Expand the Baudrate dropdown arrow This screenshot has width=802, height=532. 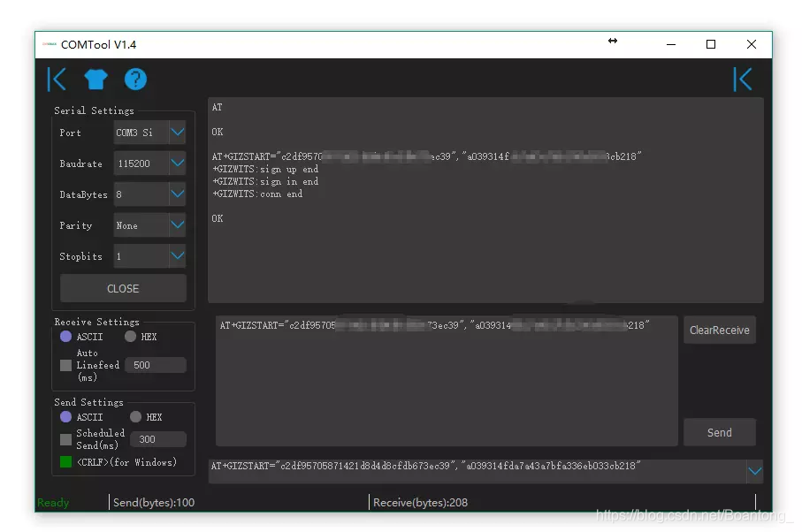[178, 163]
